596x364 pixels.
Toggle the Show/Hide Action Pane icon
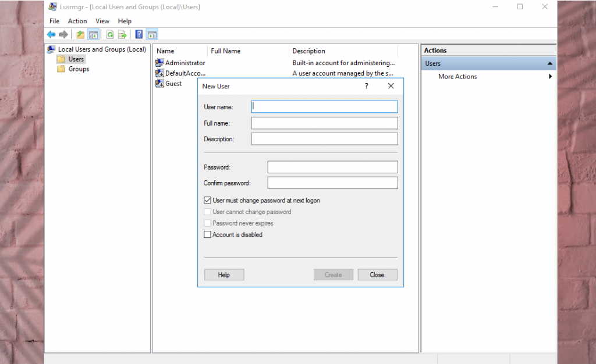click(x=152, y=34)
